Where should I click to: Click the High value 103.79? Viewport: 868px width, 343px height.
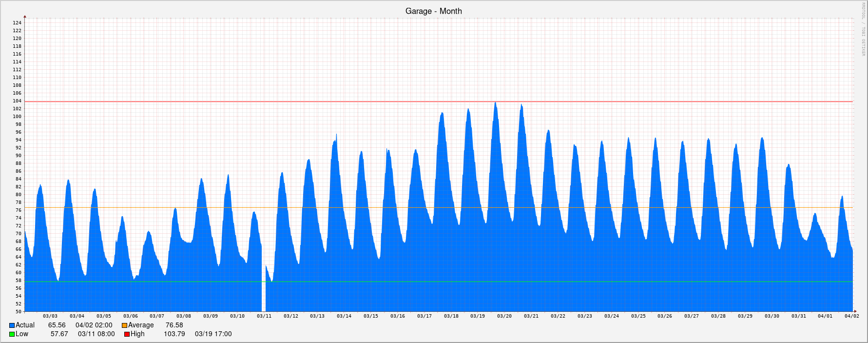174,334
